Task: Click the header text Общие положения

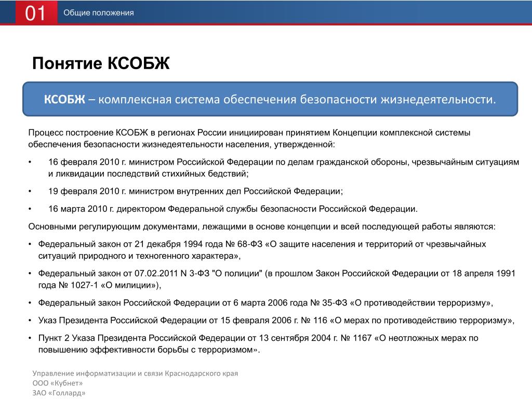Action: [x=98, y=13]
